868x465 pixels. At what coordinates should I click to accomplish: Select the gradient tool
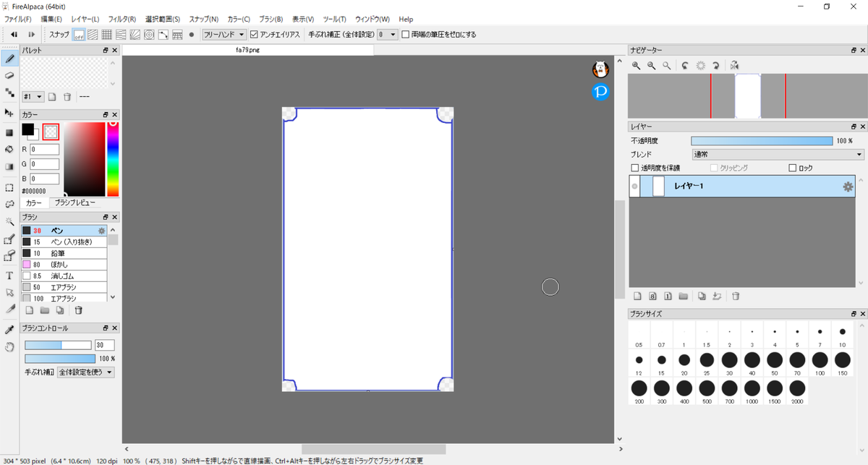[x=9, y=167]
